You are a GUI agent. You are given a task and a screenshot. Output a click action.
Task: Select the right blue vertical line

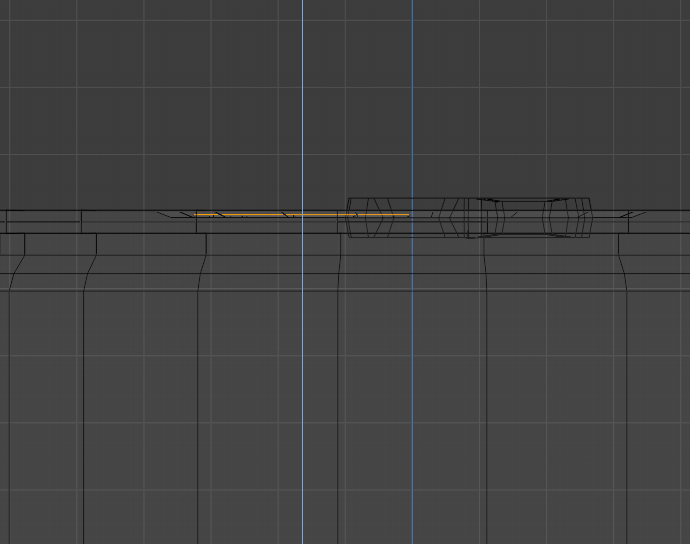[x=412, y=272]
